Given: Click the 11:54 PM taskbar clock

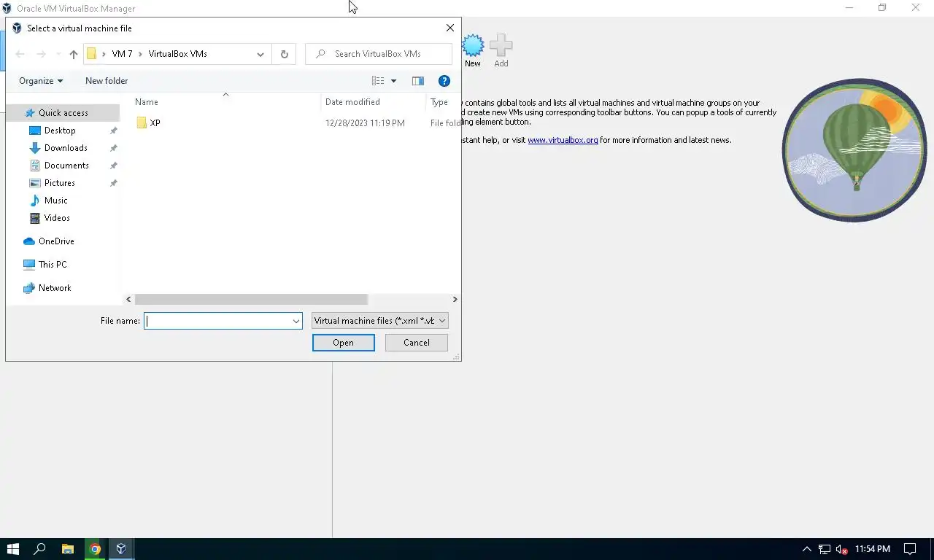Looking at the screenshot, I should [x=873, y=549].
